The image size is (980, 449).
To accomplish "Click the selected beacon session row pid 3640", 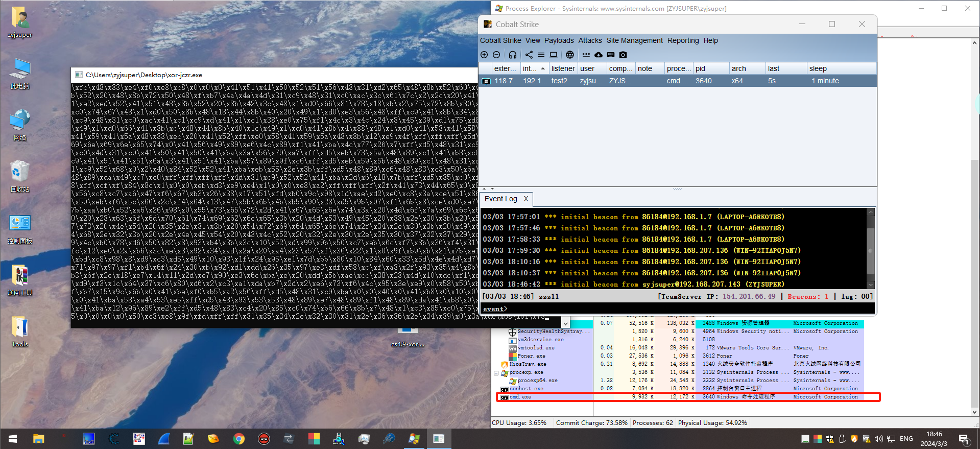I will click(678, 81).
